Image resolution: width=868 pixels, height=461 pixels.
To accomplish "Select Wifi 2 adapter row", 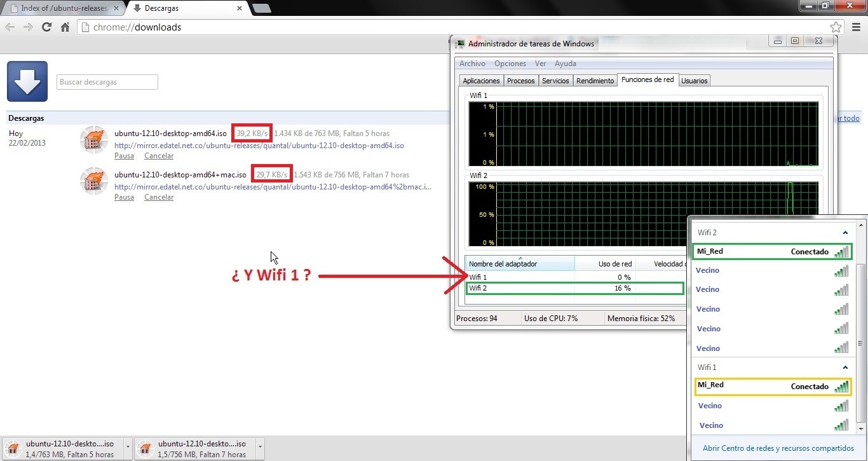I will coord(575,288).
